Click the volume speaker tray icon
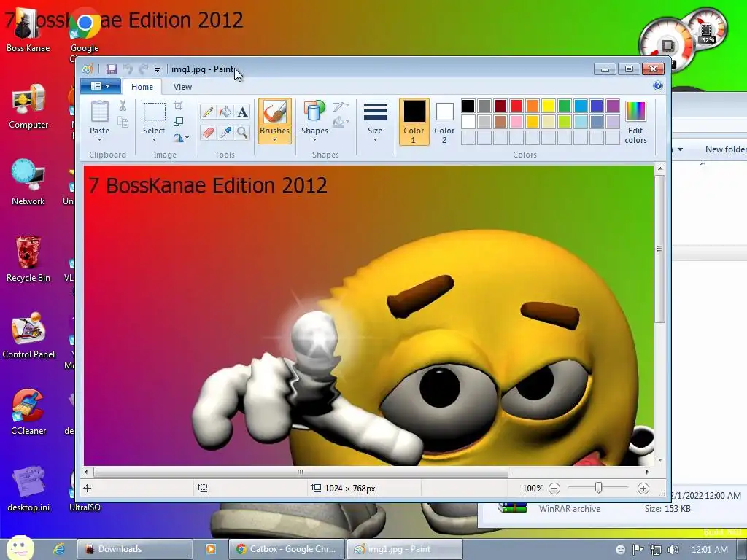This screenshot has height=560, width=747. pos(673,550)
